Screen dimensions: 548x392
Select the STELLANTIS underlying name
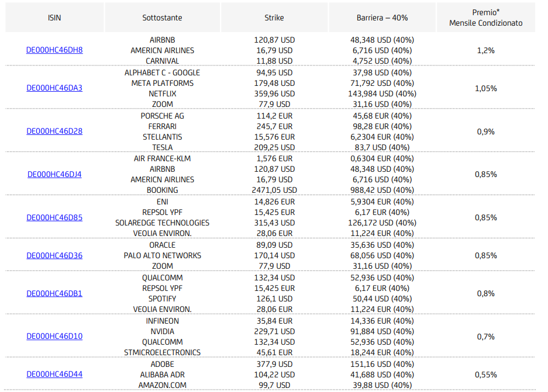[162, 137]
